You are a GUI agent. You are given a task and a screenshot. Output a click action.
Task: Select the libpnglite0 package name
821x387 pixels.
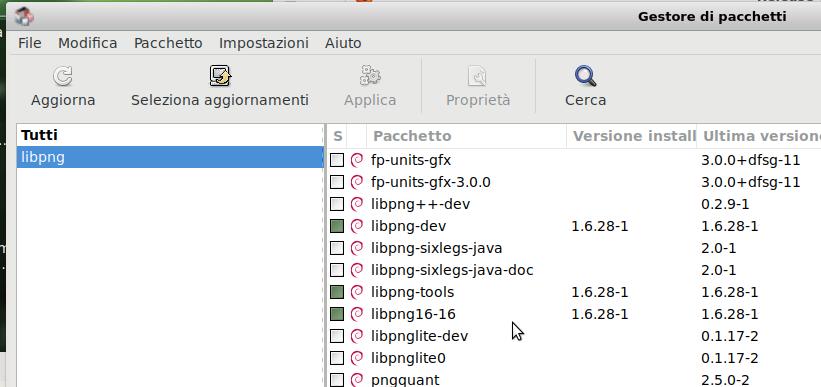coord(408,358)
